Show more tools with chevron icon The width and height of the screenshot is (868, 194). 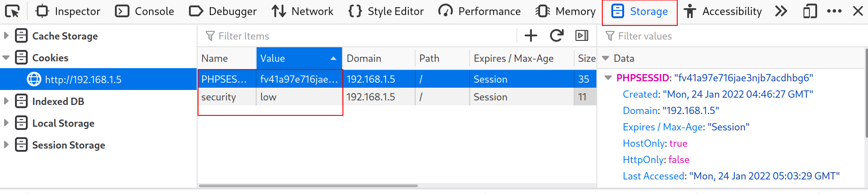(x=781, y=11)
